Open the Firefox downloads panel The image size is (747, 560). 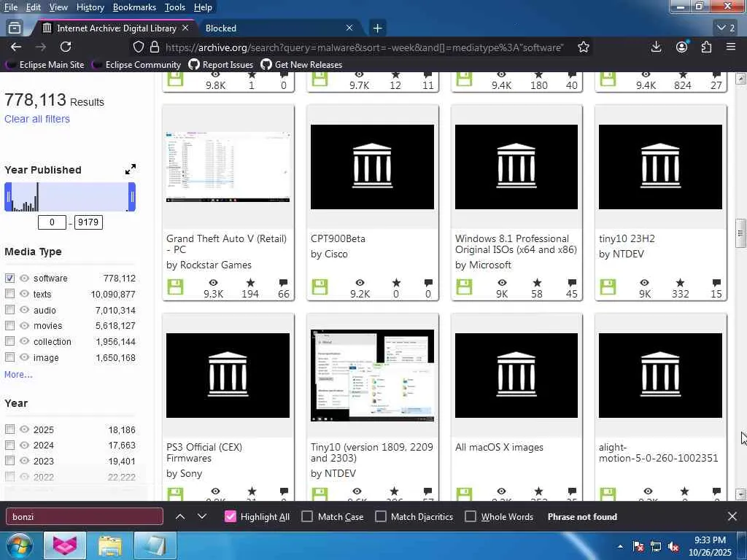656,47
